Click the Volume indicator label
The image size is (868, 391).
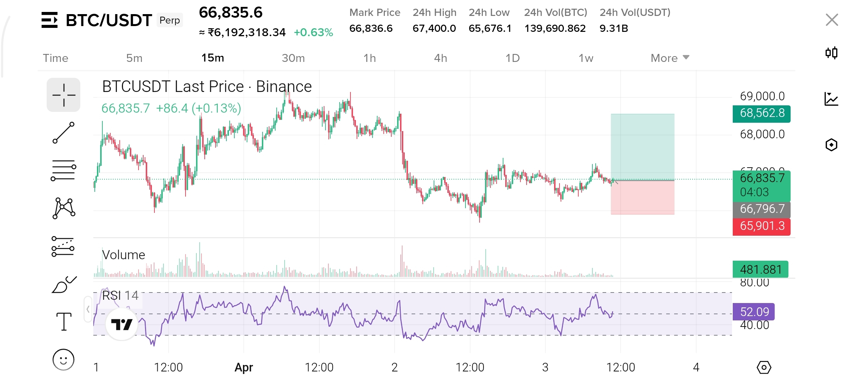click(123, 255)
